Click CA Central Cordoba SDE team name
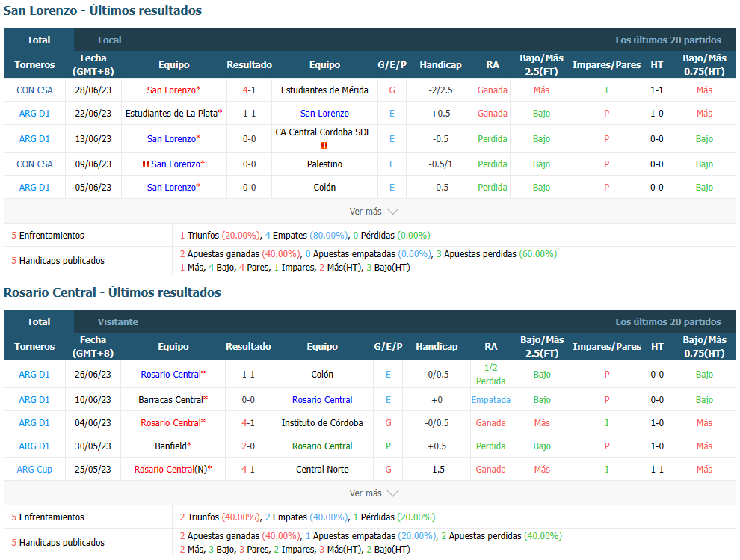The image size is (740, 560). (323, 132)
